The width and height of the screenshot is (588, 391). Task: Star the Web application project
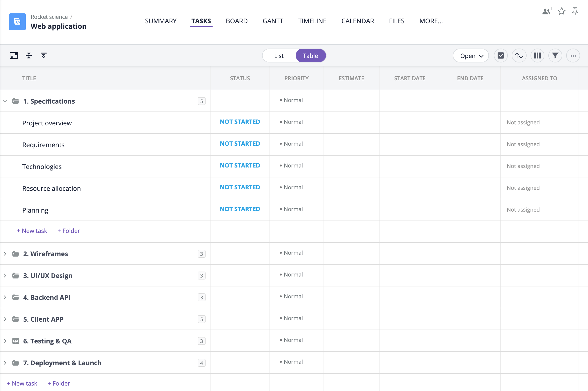pyautogui.click(x=562, y=11)
